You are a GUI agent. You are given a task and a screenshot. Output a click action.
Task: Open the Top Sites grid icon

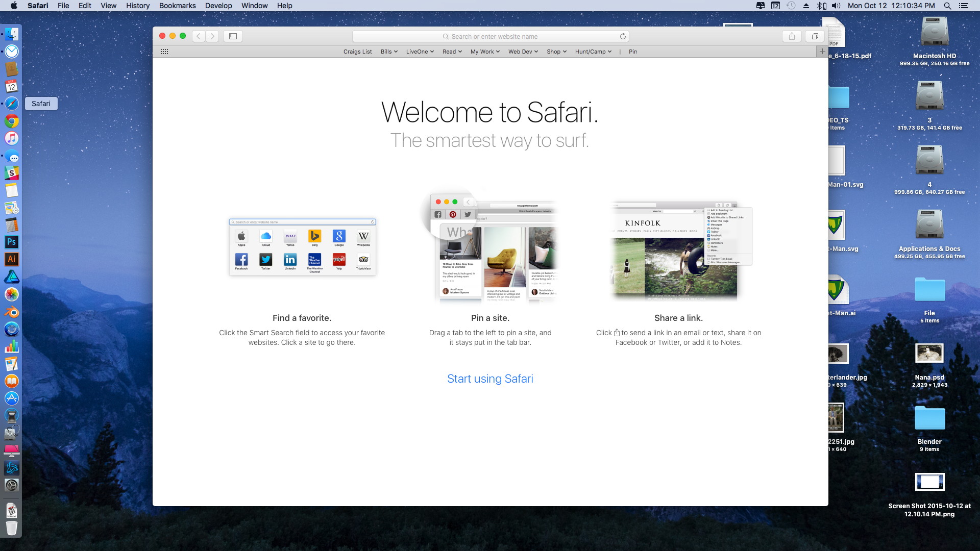point(164,52)
